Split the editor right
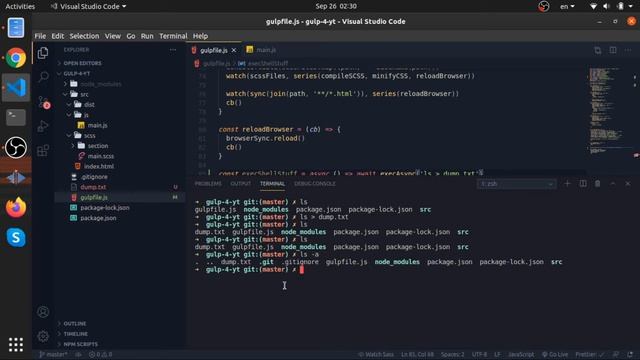 [613, 50]
